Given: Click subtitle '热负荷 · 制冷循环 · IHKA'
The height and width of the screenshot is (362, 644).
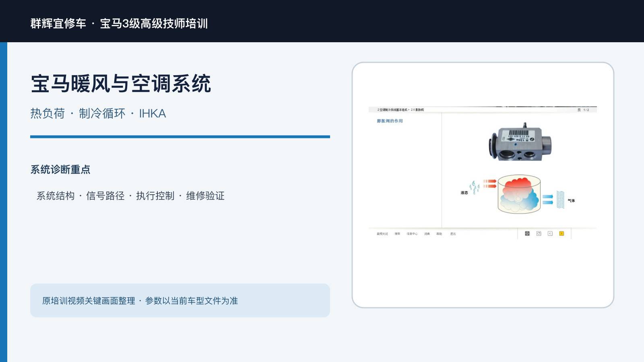Looking at the screenshot, I should point(98,113).
